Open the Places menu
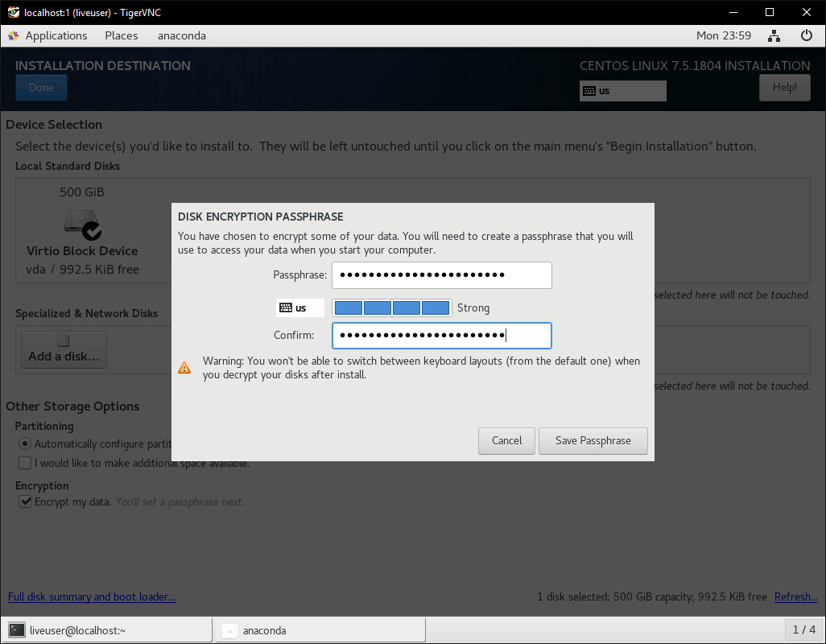The image size is (826, 644). pos(122,35)
